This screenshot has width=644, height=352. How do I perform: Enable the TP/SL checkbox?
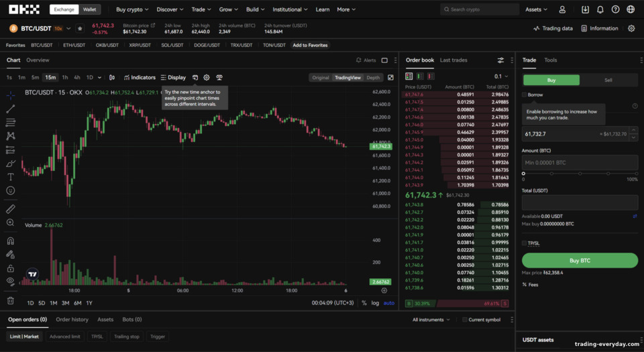coord(524,243)
